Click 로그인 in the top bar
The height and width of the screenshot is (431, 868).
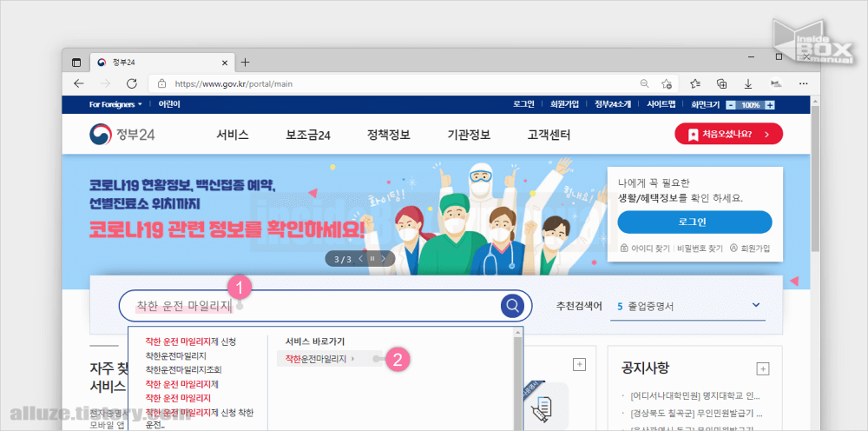(x=523, y=104)
